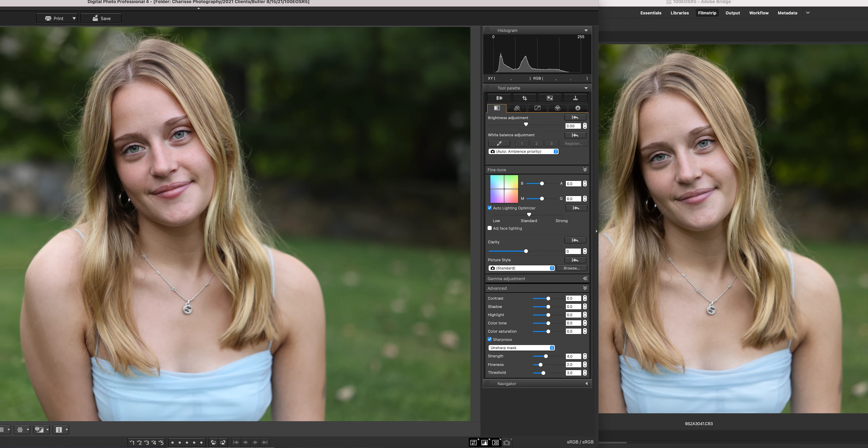Click the Contrast value input field
868x448 pixels.
(x=573, y=299)
